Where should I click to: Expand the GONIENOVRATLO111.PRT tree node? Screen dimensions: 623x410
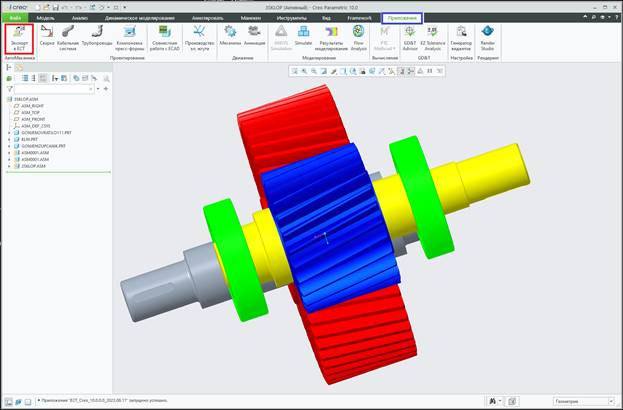pyautogui.click(x=8, y=131)
